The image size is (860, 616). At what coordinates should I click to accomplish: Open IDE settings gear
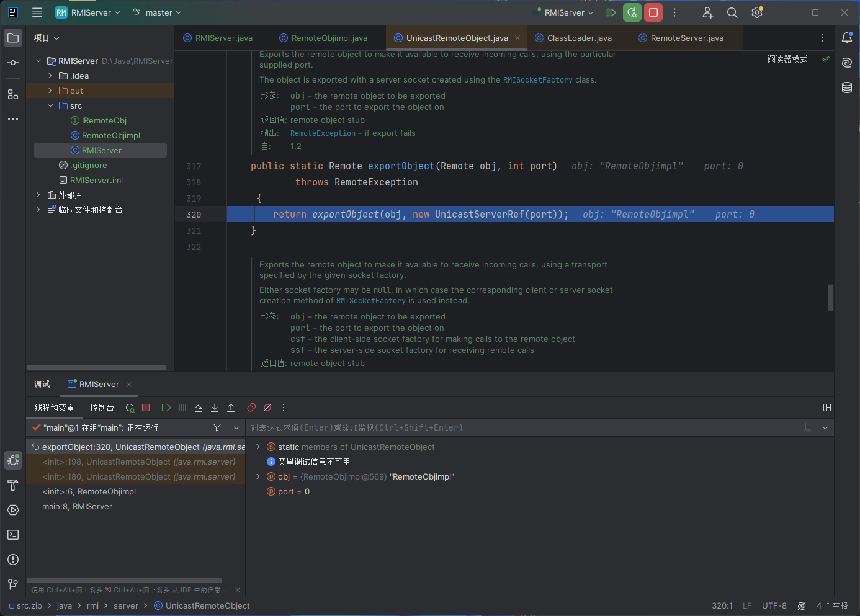pos(757,12)
